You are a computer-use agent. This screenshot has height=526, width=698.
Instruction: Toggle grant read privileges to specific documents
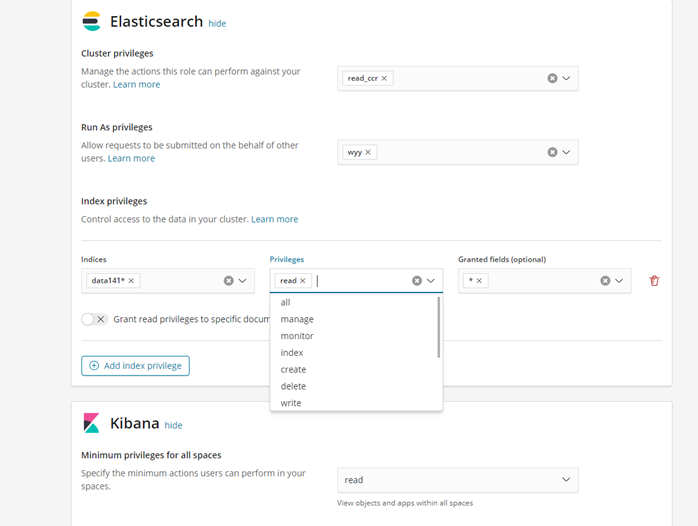tap(95, 319)
